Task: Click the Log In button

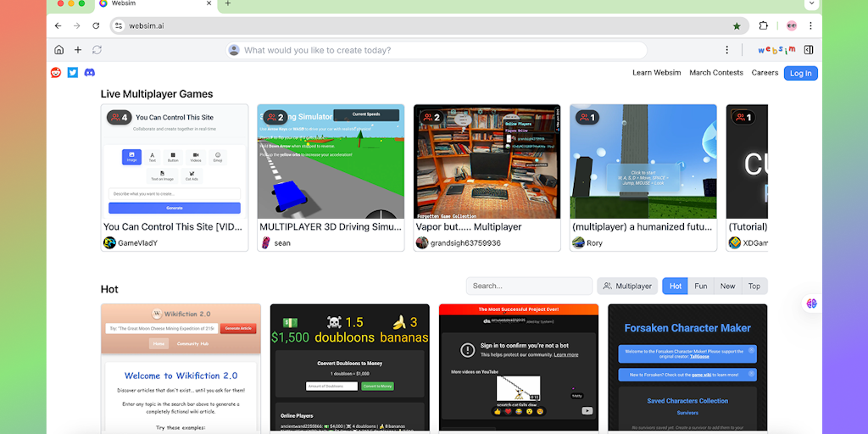Action: (x=800, y=73)
